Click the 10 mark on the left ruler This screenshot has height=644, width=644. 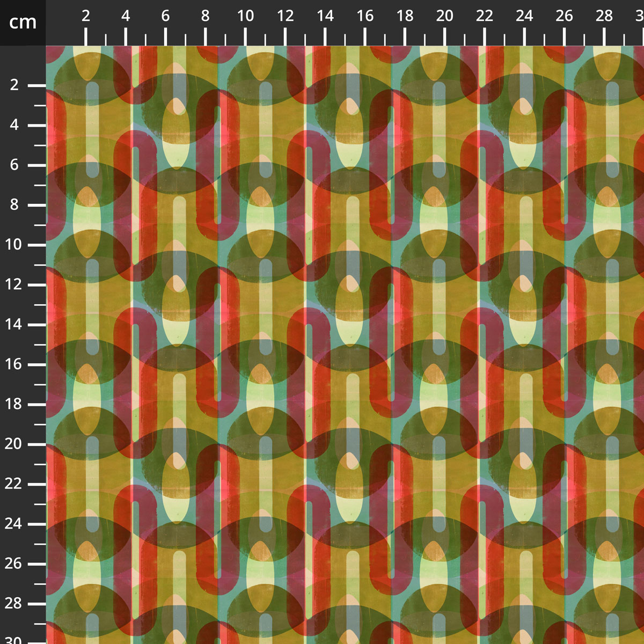[x=14, y=245]
